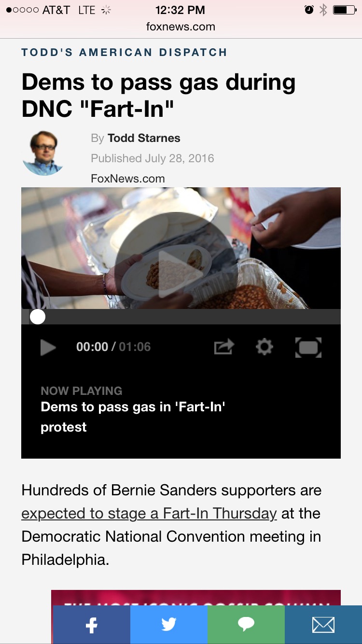Open 'expected to stage a Fart-In Thursday' link
362x644 pixels.
(149, 513)
